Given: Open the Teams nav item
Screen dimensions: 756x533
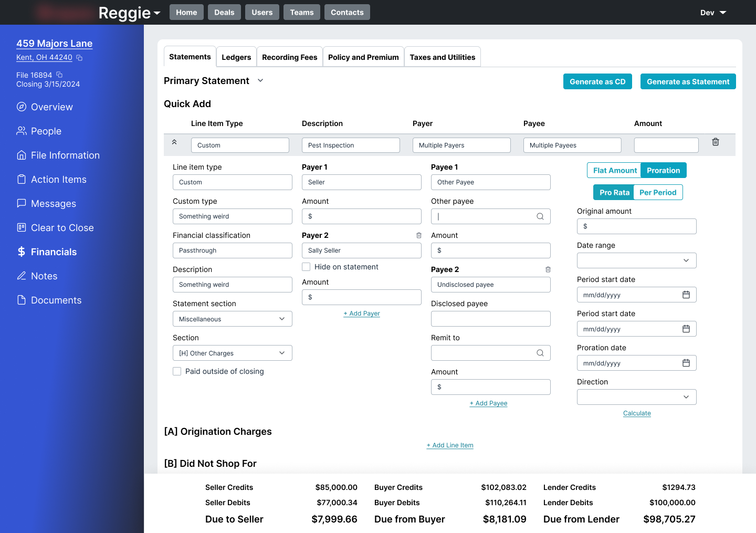Looking at the screenshot, I should 302,12.
